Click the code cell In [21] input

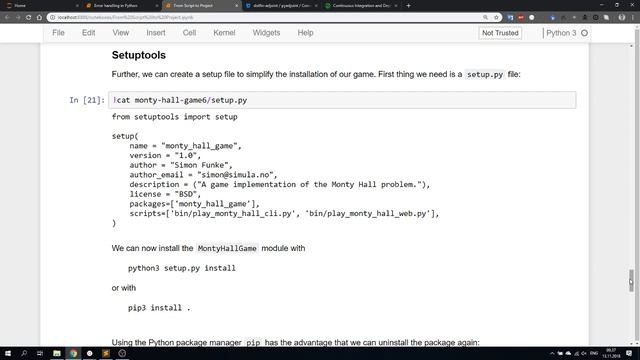(342, 100)
